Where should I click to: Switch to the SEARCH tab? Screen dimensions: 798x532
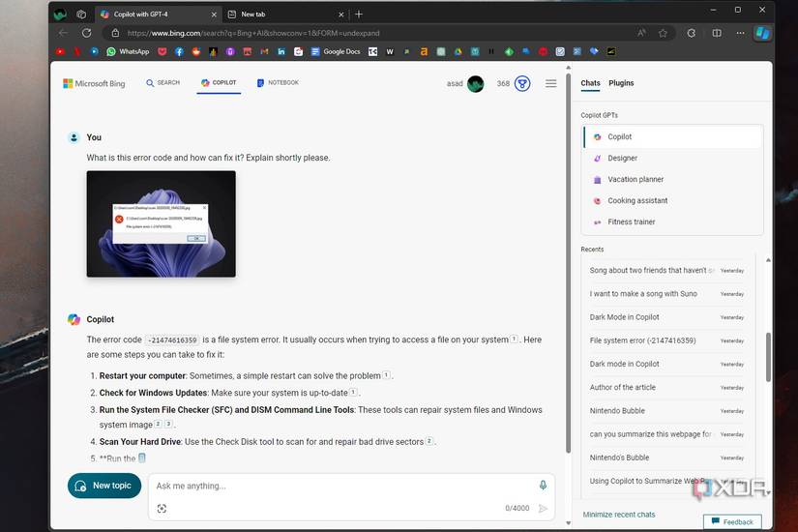(163, 82)
